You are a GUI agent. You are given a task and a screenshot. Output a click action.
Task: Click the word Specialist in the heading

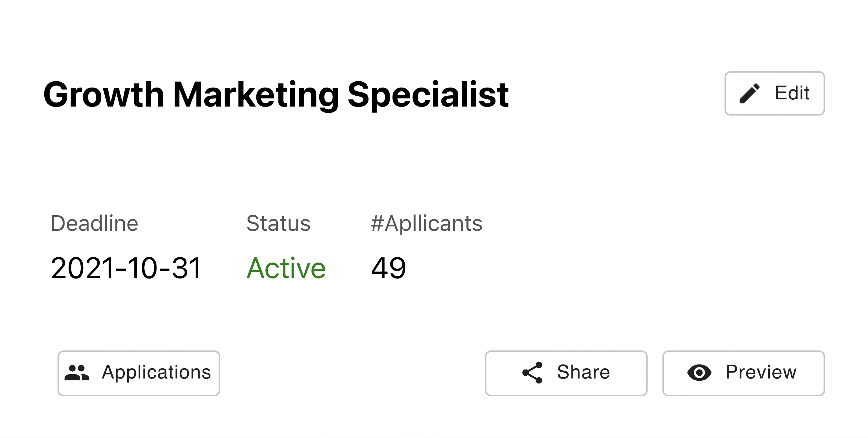coord(428,95)
